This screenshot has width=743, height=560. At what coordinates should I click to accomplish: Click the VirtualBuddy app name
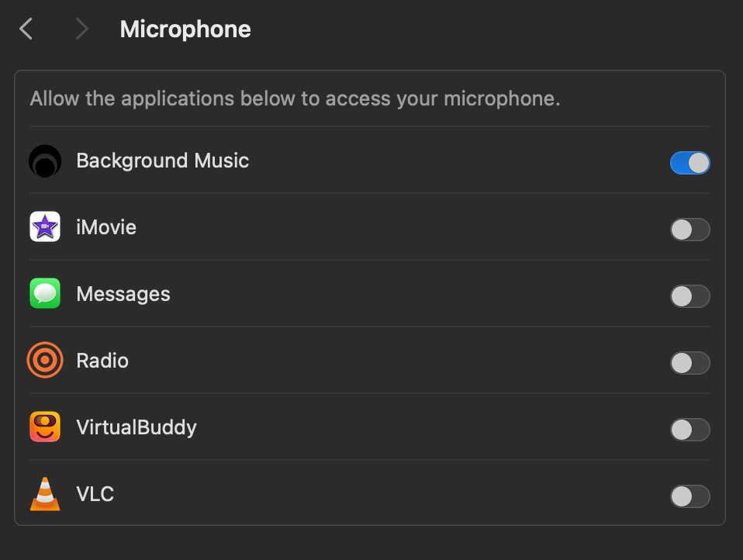[x=137, y=427]
